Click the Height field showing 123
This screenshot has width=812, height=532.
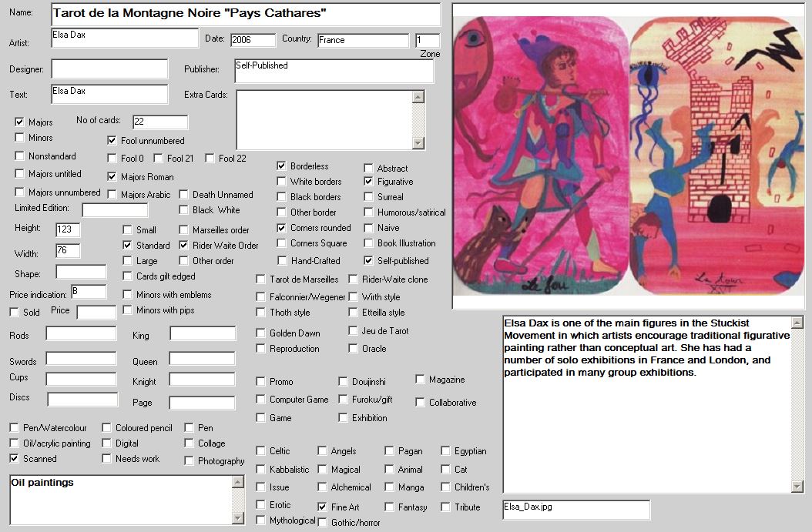coord(68,229)
